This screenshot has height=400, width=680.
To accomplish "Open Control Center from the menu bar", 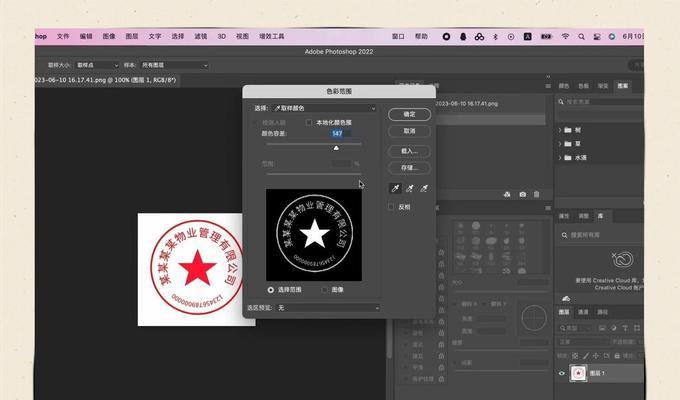I will (x=597, y=37).
